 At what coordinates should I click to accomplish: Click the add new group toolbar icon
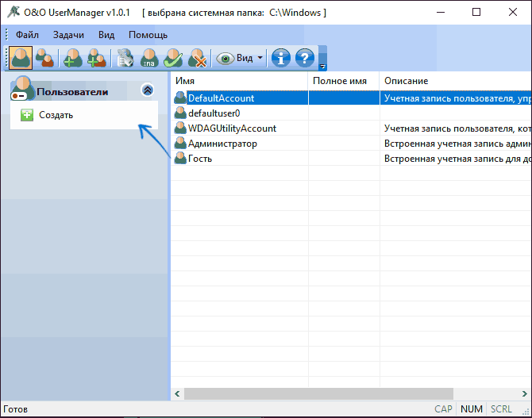pos(97,58)
